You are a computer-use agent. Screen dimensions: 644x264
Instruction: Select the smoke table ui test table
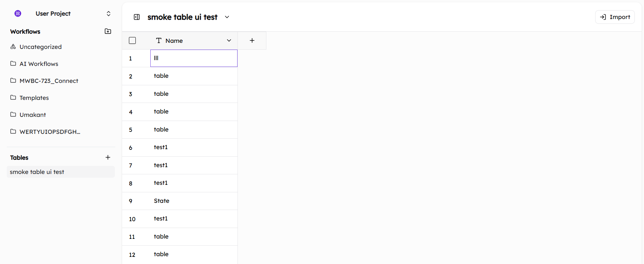click(37, 172)
